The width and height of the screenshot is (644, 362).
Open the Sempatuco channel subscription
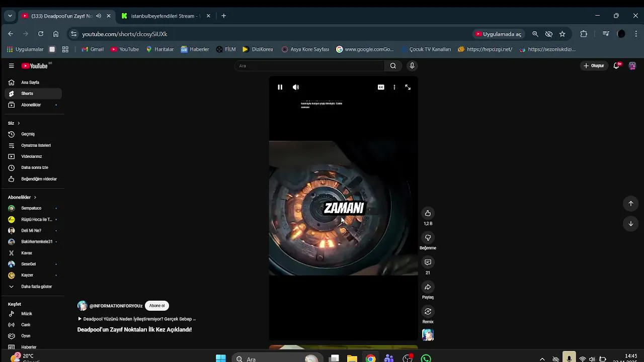(33, 208)
